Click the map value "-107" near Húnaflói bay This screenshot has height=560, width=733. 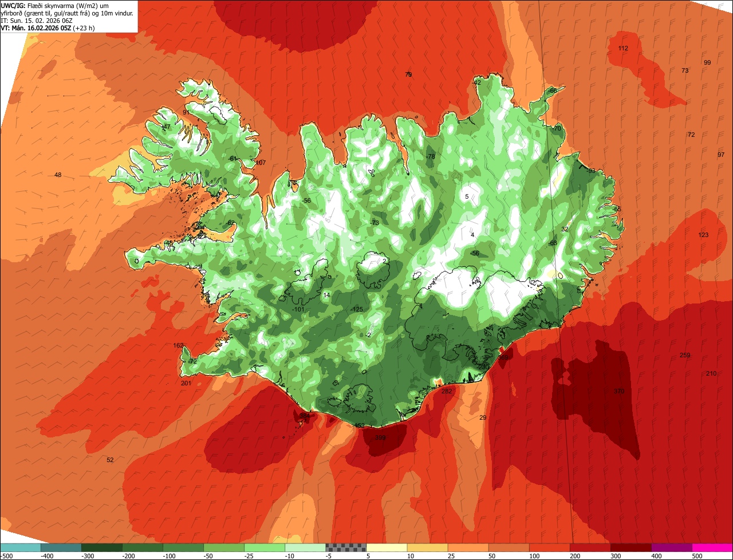pos(259,163)
